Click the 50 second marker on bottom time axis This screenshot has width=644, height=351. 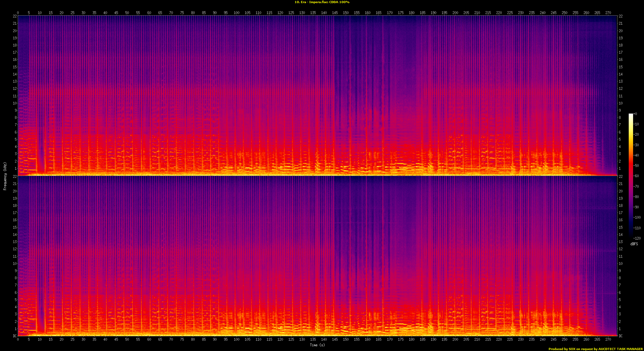127,339
